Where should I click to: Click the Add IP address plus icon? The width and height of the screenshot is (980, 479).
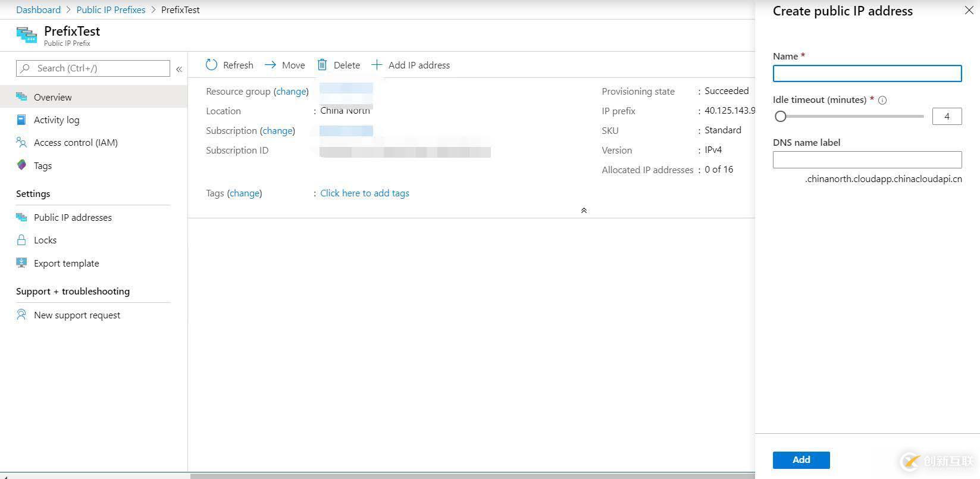[x=377, y=65]
